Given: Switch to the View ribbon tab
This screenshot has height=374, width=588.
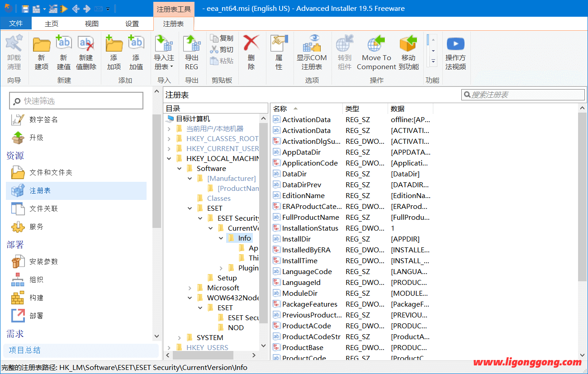Looking at the screenshot, I should [91, 24].
